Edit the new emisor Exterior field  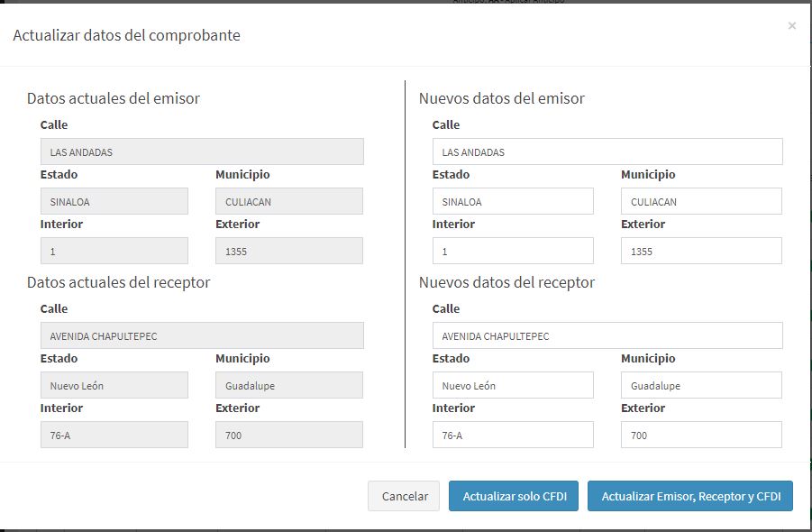coord(701,251)
